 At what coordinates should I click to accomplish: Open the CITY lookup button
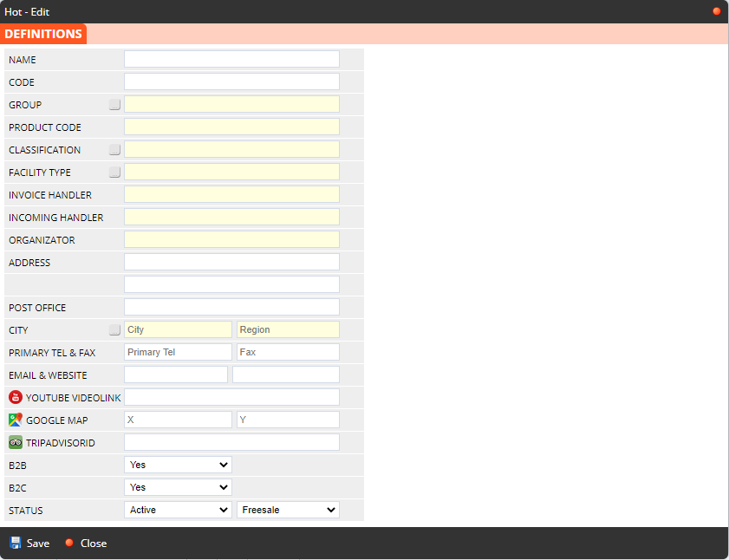pos(114,330)
